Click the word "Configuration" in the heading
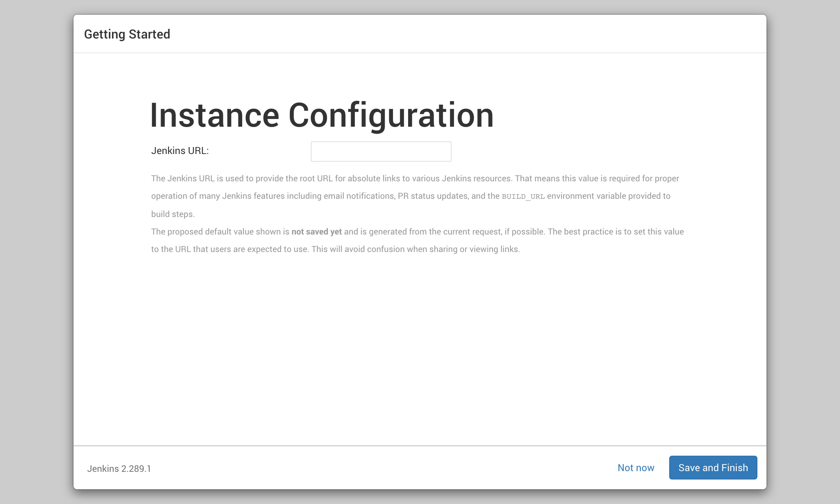Image resolution: width=840 pixels, height=504 pixels. pyautogui.click(x=391, y=115)
